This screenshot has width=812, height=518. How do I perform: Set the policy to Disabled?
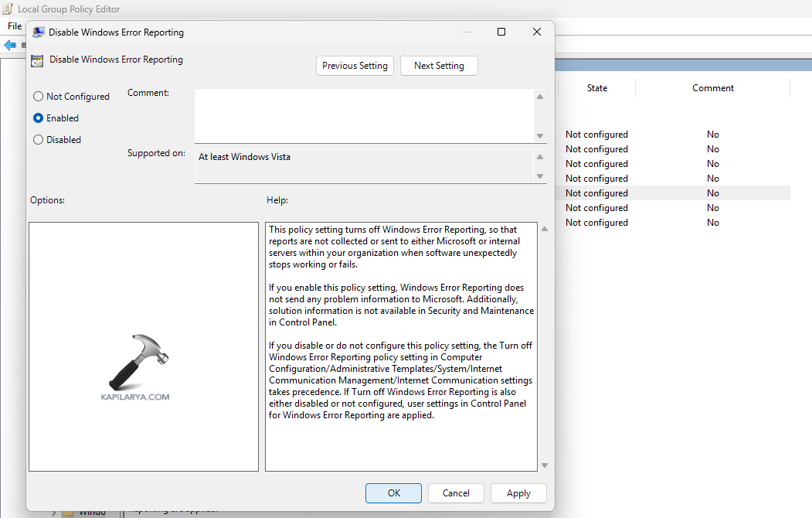click(x=38, y=140)
